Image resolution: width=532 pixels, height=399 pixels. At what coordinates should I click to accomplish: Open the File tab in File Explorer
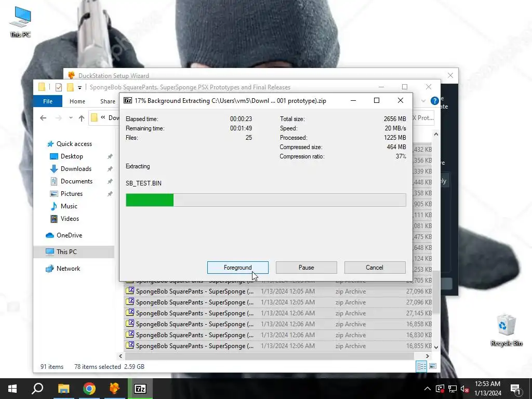[x=47, y=101]
